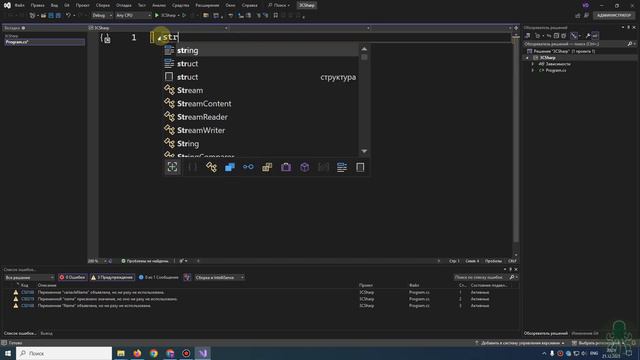Toggle the blue structures filter in IntelliSense
The image size is (640, 360).
pyautogui.click(x=230, y=167)
